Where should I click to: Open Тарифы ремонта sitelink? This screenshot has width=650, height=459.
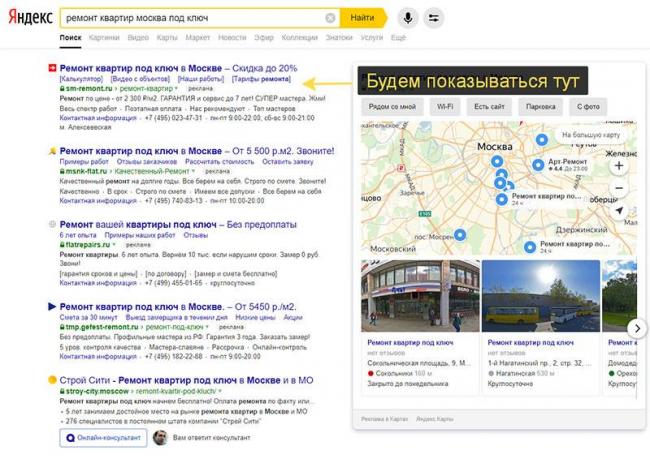point(261,79)
